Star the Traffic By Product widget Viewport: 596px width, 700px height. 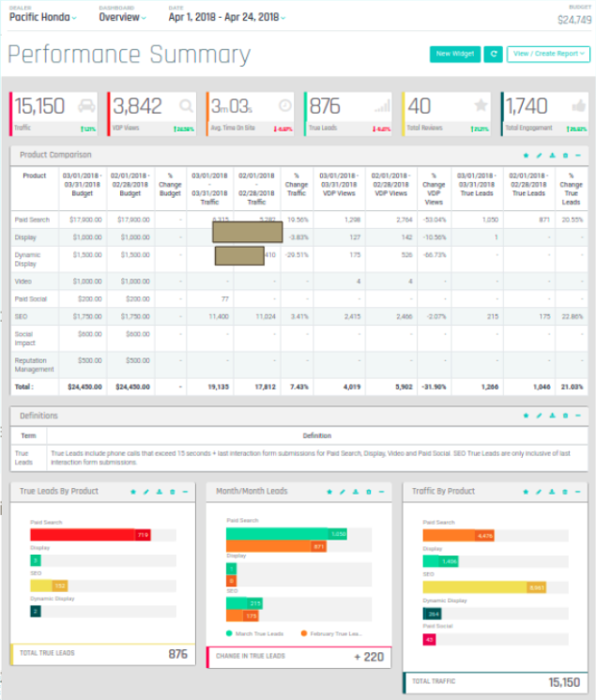pyautogui.click(x=527, y=491)
